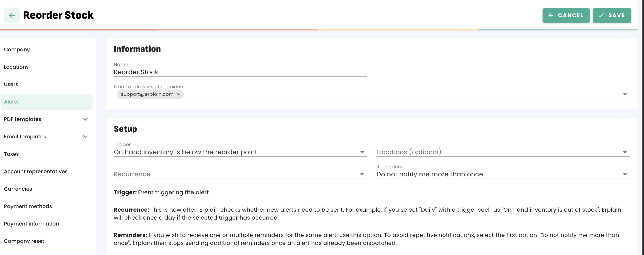The width and height of the screenshot is (644, 255).
Task: Click the back arrow icon beside the title
Action: point(12,15)
